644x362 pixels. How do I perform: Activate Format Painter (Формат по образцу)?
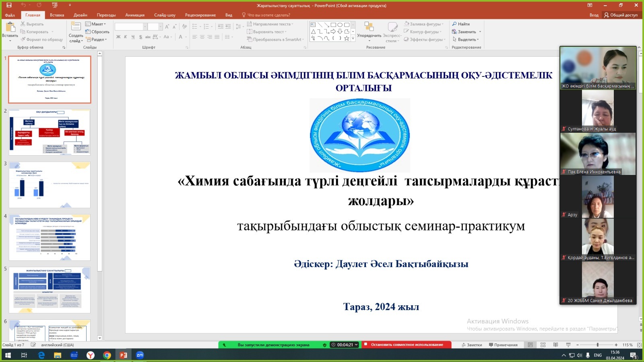click(41, 39)
